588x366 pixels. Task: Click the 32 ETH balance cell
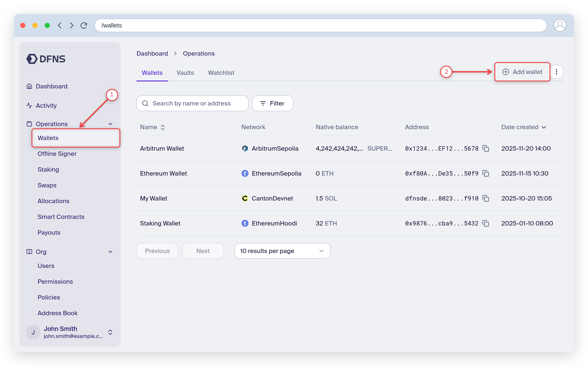(326, 223)
